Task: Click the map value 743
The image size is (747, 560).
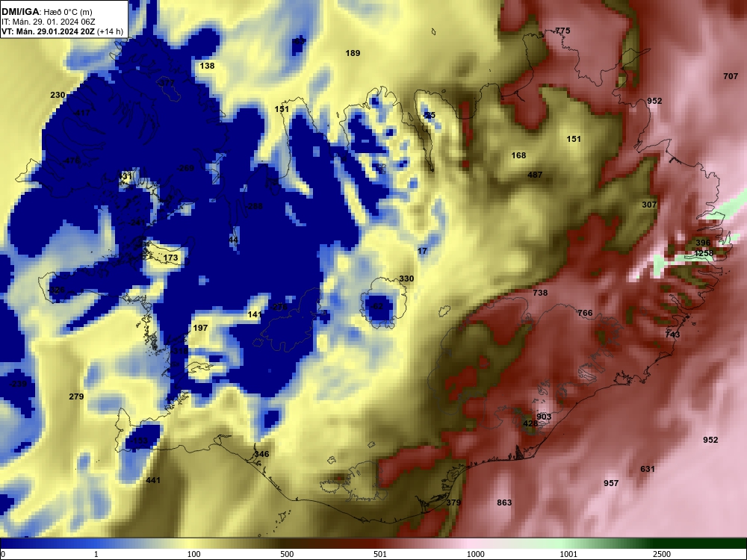Action: (672, 335)
